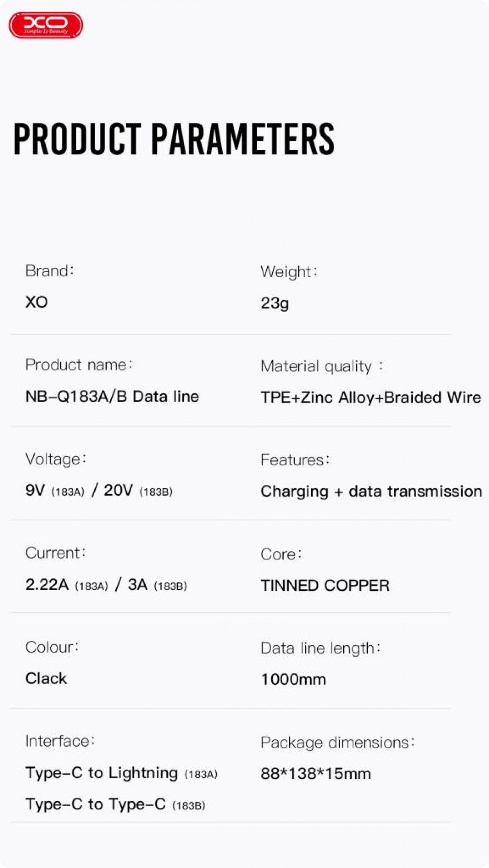Select Type-C to Type-C interface text
The height and width of the screenshot is (868, 489).
pos(115,804)
